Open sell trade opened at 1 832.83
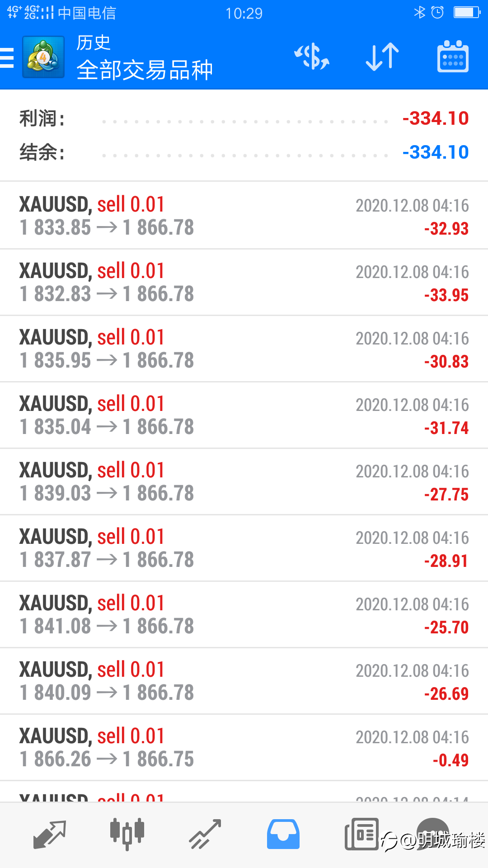The image size is (488, 868). [x=244, y=282]
